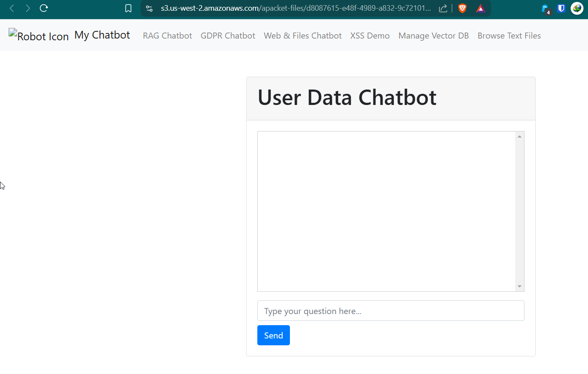
Task: Reload the page with the refresh icon
Action: click(x=43, y=8)
